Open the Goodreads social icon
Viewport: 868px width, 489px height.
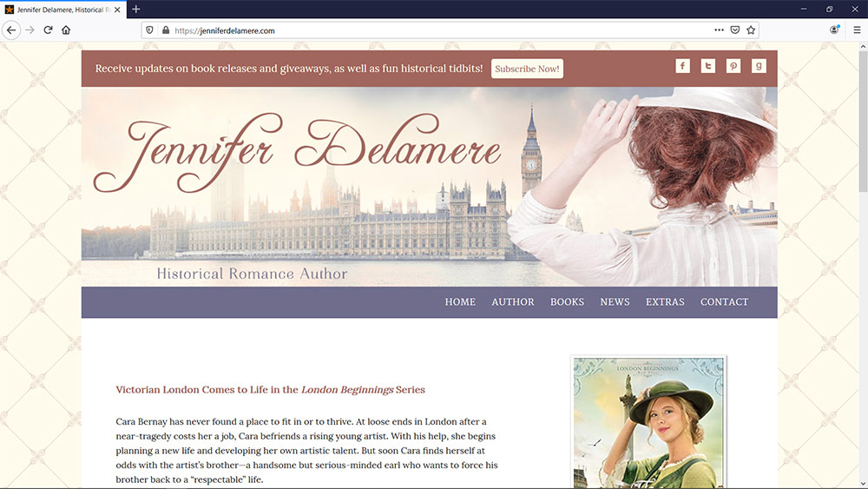(759, 66)
